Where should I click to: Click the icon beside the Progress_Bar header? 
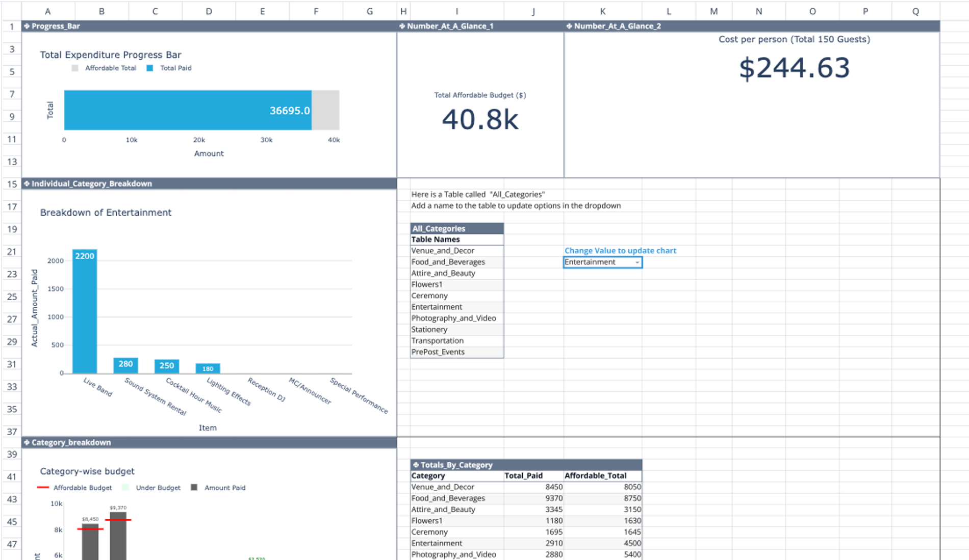[x=27, y=26]
